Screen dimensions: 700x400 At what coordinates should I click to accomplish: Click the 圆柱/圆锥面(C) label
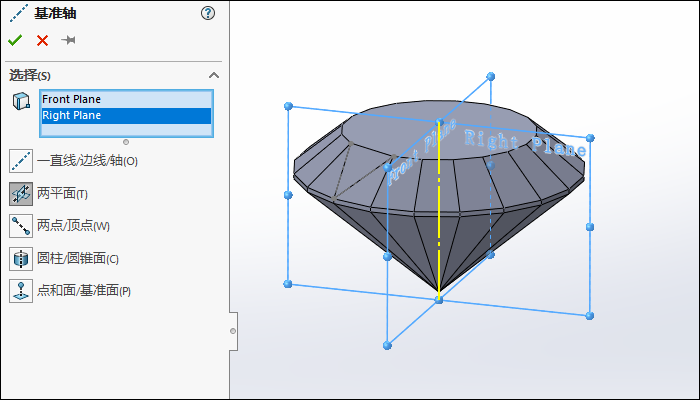78,258
